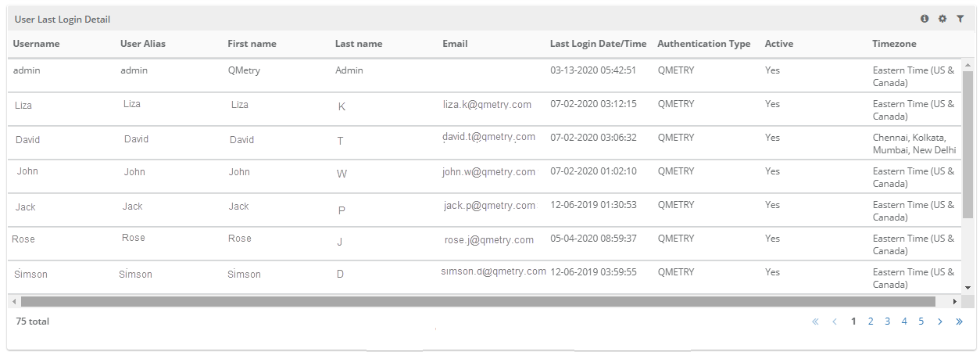The image size is (980, 352).
Task: Go to first page of results
Action: click(x=816, y=321)
